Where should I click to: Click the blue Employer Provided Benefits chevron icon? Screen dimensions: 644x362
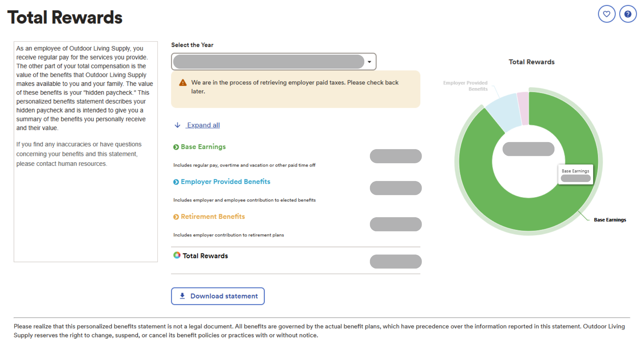pyautogui.click(x=176, y=182)
